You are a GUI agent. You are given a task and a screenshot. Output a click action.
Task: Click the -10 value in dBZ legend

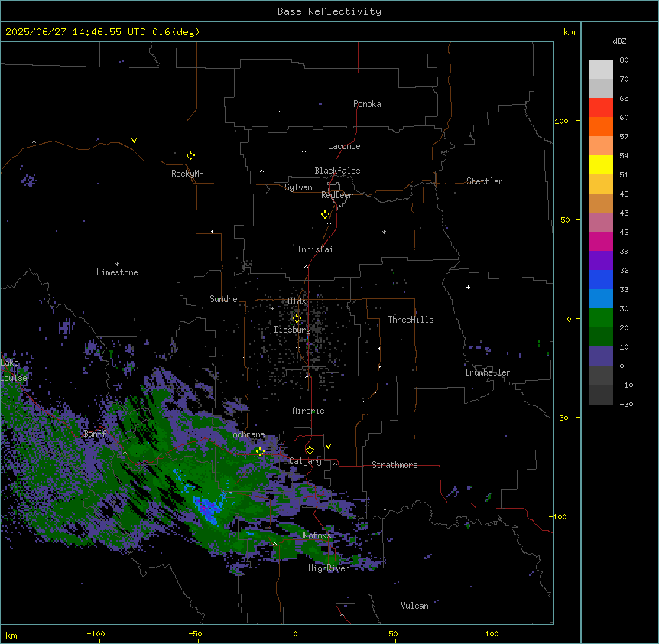tap(626, 385)
